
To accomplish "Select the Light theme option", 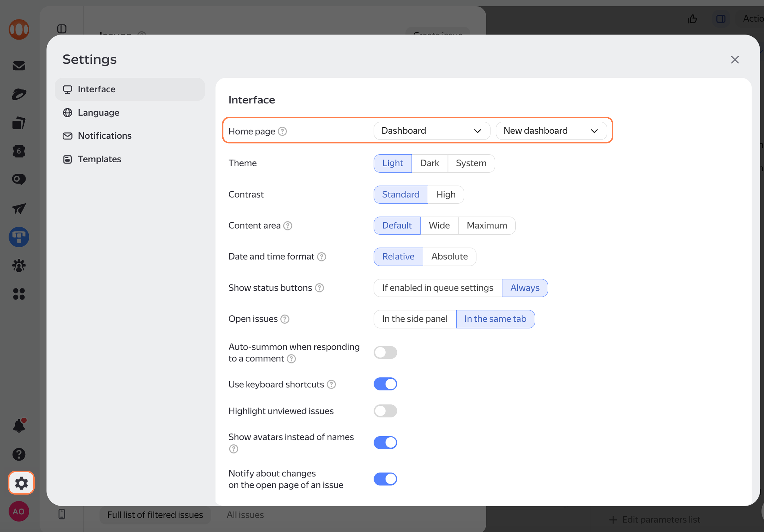I will 393,163.
